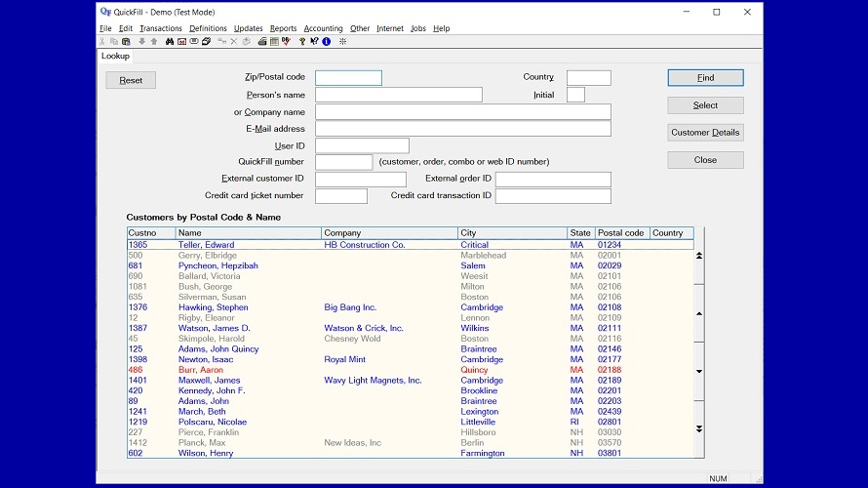The height and width of the screenshot is (488, 868).
Task: Focus the Initial field
Action: tap(575, 95)
